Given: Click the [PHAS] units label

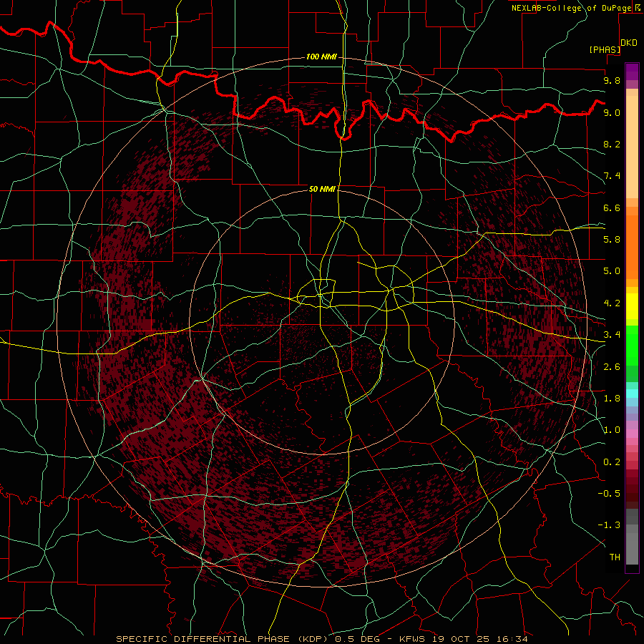Looking at the screenshot, I should point(605,49).
